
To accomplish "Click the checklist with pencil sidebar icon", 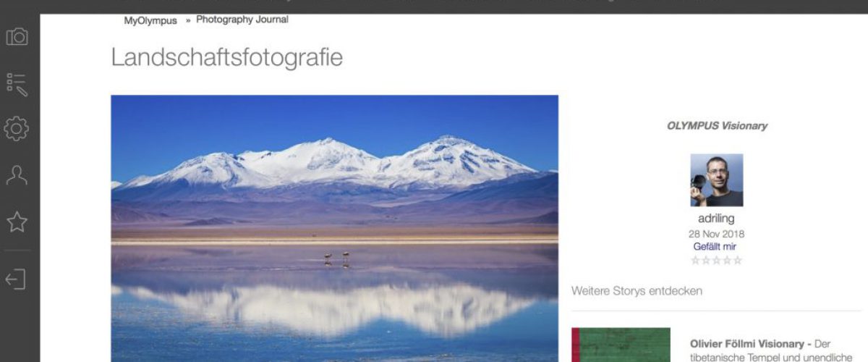I will pyautogui.click(x=17, y=84).
